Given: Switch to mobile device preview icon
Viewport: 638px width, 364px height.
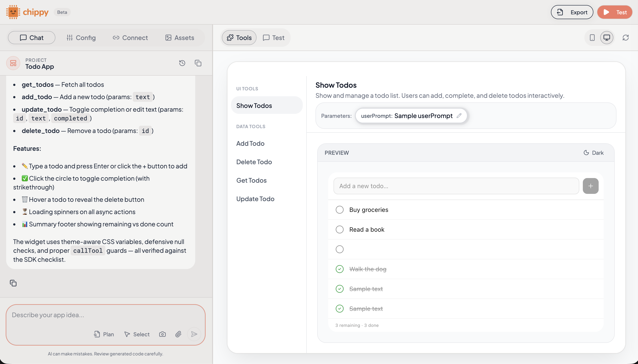Looking at the screenshot, I should pyautogui.click(x=592, y=38).
